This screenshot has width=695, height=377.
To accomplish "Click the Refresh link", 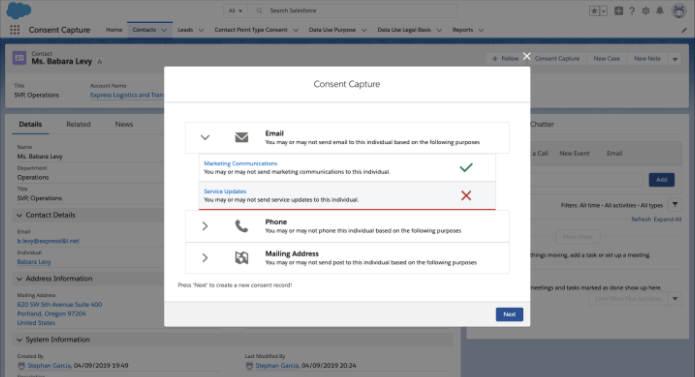I will [641, 219].
